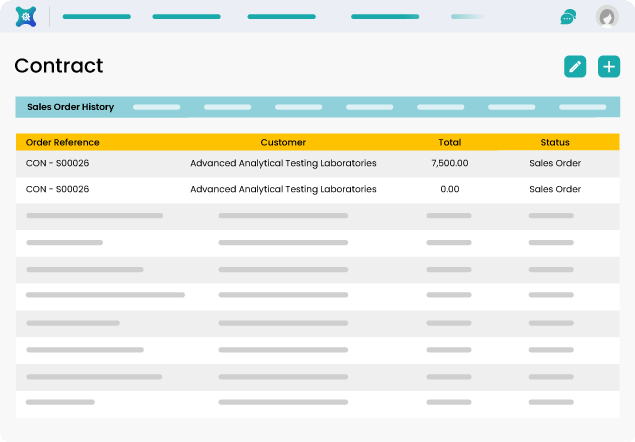Click the Status column header
Image resolution: width=635 pixels, height=442 pixels.
click(555, 142)
